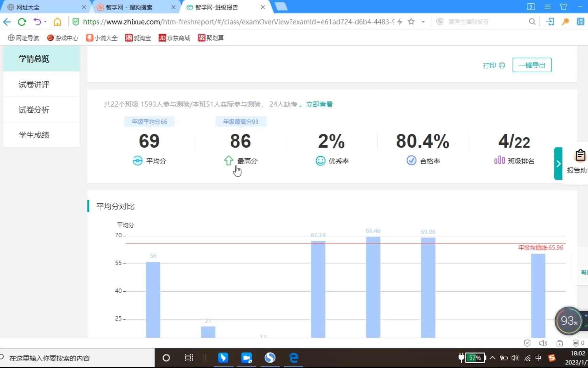Click the undo/restore arrow icon in toolbar
588x368 pixels.
37,22
